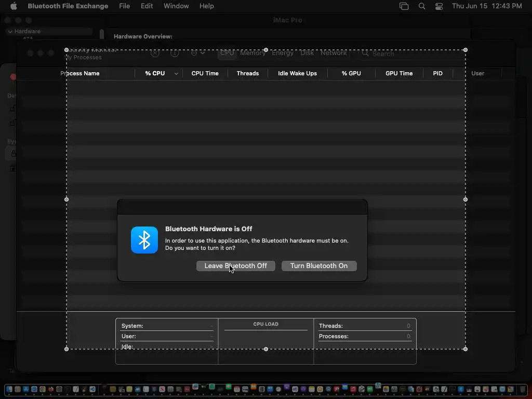Collapse the Hardware section in System Information
532x399 pixels.
[10, 31]
